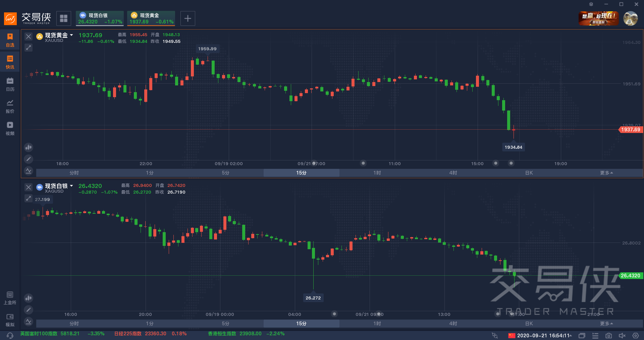Toggle fullscreen expand on the gold chart
Image resolution: width=644 pixels, height=340 pixels.
(29, 48)
